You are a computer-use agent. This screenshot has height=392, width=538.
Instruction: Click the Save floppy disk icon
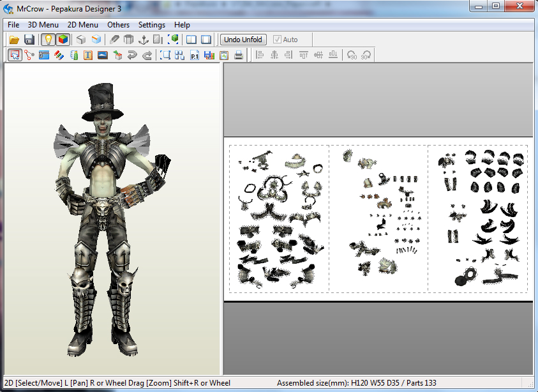tap(29, 40)
